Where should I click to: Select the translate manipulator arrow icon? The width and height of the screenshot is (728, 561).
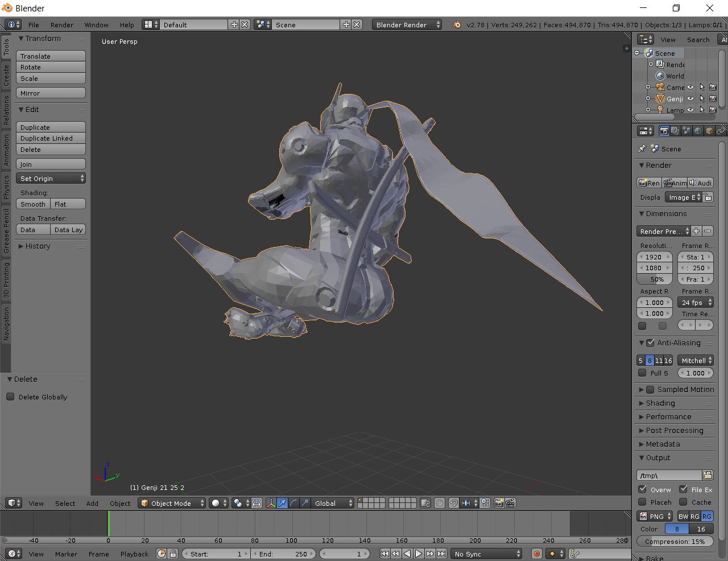pyautogui.click(x=282, y=503)
